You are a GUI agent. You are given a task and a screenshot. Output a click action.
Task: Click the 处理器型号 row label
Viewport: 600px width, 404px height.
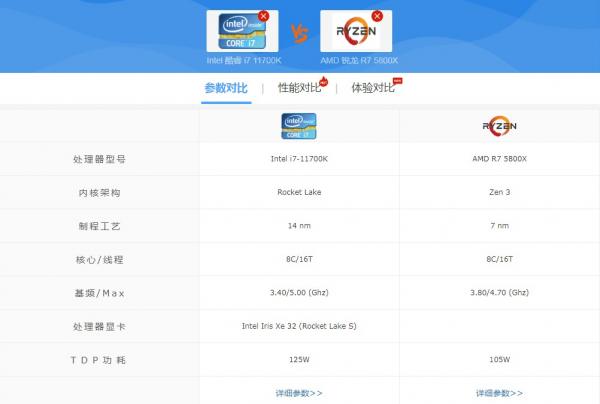[x=99, y=159]
